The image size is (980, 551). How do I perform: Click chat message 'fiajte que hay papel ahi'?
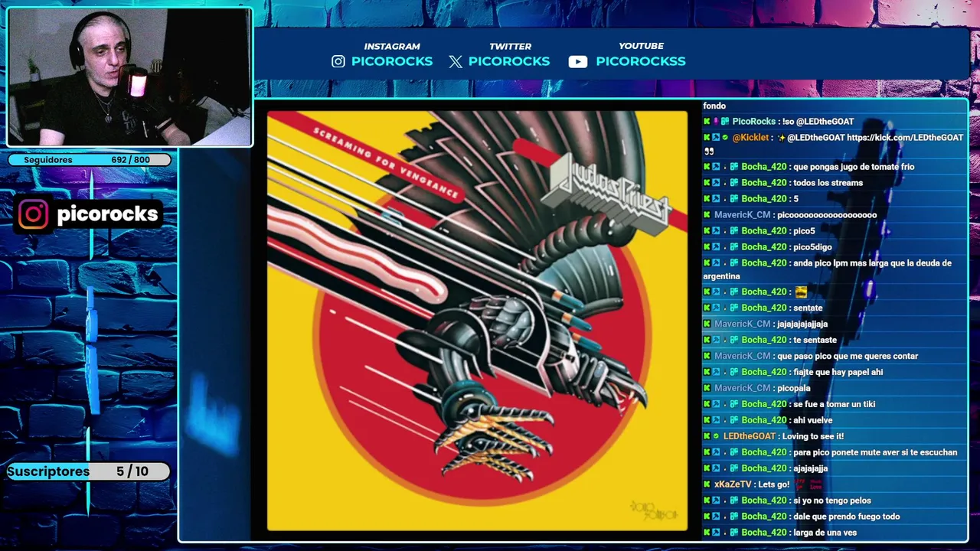838,372
